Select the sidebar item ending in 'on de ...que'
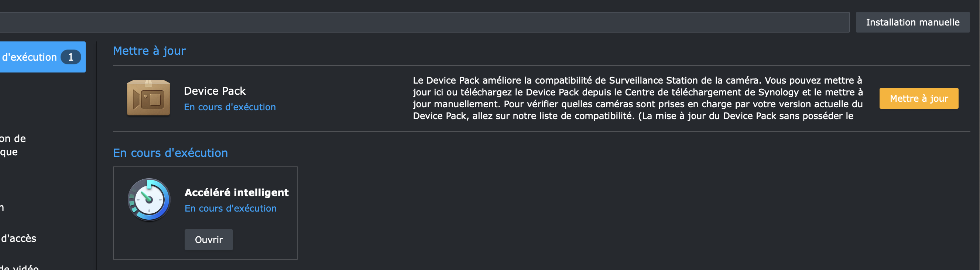This screenshot has width=980, height=270. click(x=13, y=145)
